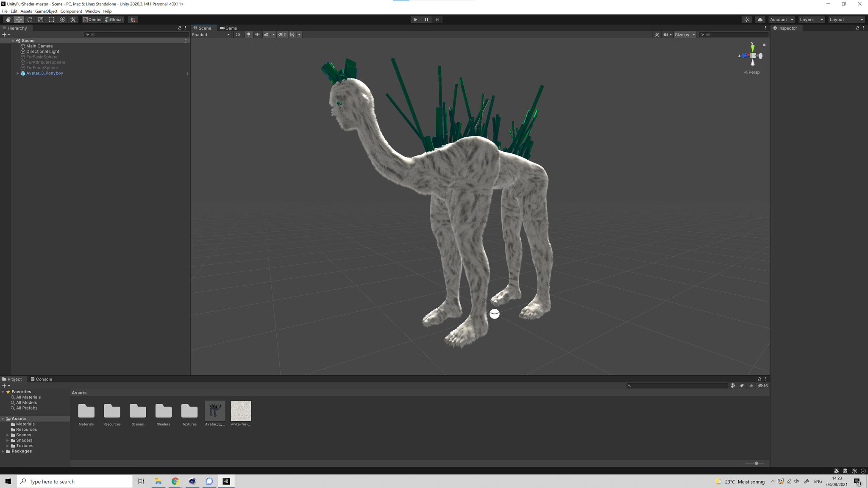Screen dimensions: 868x488
Task: Select FurForceSphere in the Hierarchy
Action: [42, 68]
